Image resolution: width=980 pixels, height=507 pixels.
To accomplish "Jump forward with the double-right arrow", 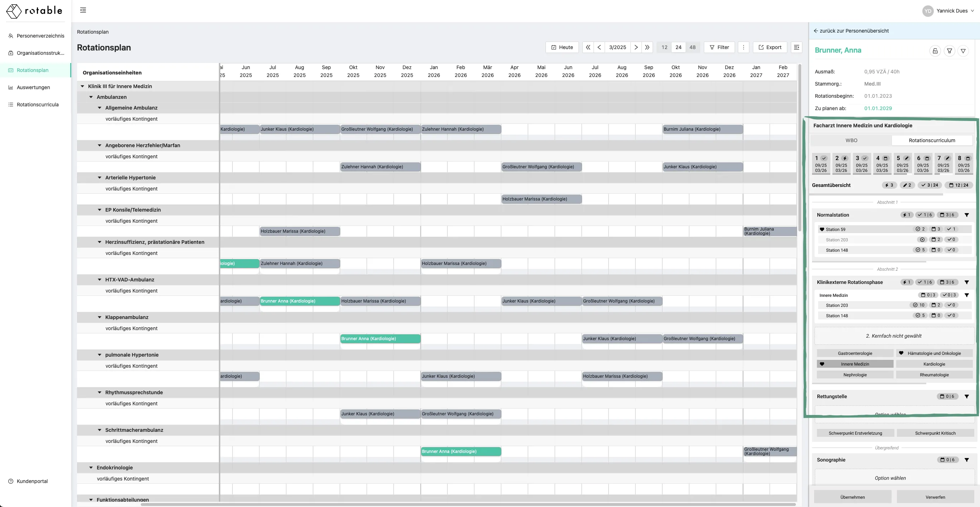I will 647,47.
